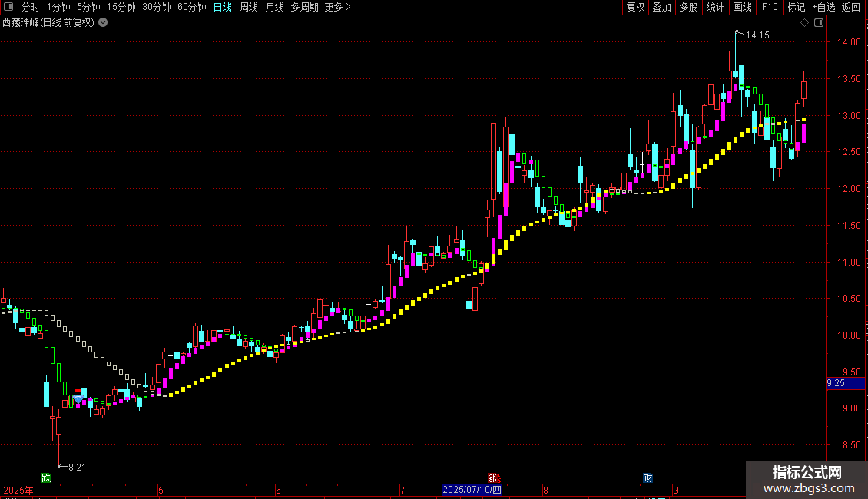The width and height of the screenshot is (868, 499).
Task: Open the 多股 multi-stock view
Action: point(688,7)
